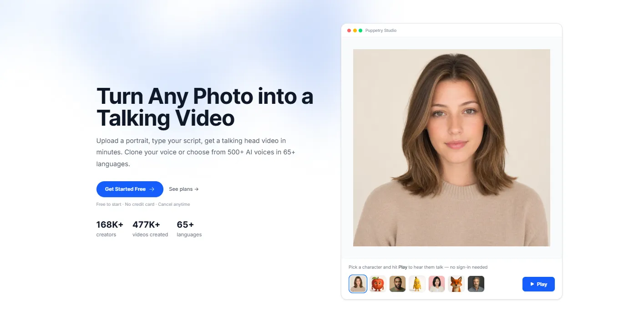Click the green window dot in Puppetry Studio
The width and height of the screenshot is (644, 316).
360,31
